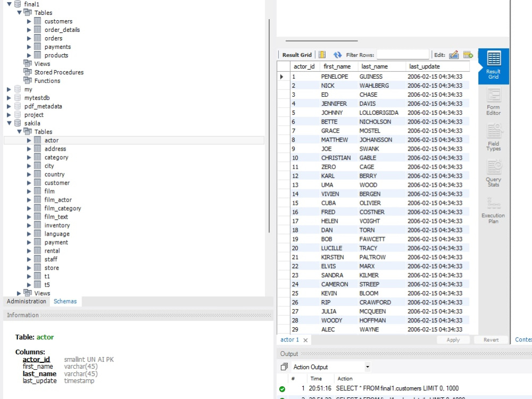Click the staff table icon
532x399 pixels.
point(38,259)
